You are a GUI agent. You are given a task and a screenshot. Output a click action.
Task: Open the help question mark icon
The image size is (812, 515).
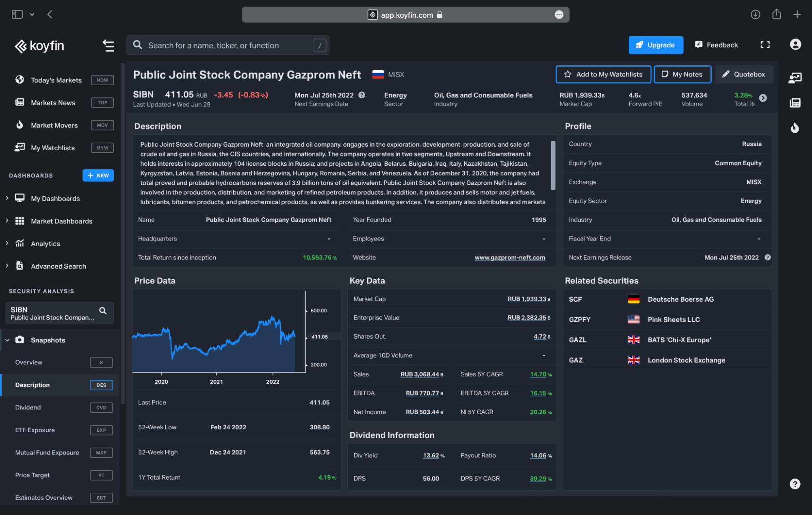pyautogui.click(x=795, y=484)
